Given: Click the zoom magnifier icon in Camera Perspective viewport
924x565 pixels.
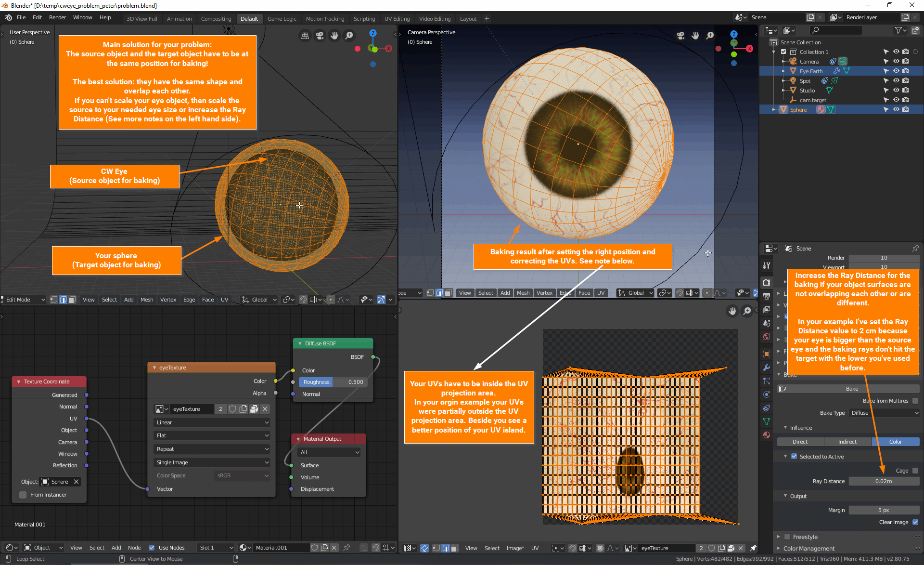Looking at the screenshot, I should (710, 36).
